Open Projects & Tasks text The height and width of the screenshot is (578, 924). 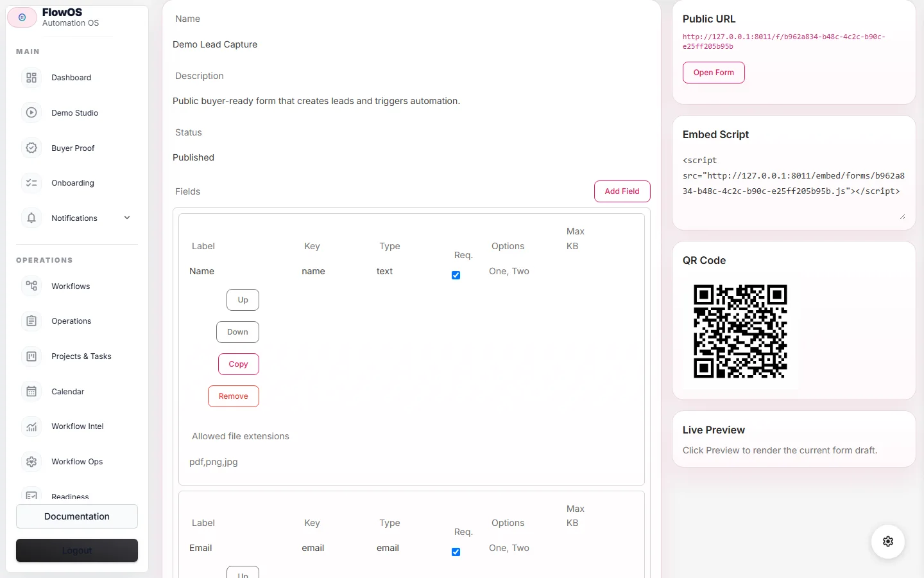[81, 356]
